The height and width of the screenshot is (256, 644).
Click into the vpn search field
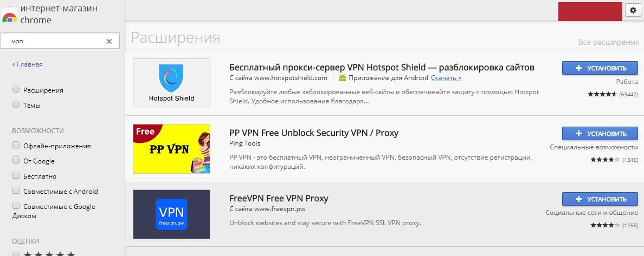(55, 42)
